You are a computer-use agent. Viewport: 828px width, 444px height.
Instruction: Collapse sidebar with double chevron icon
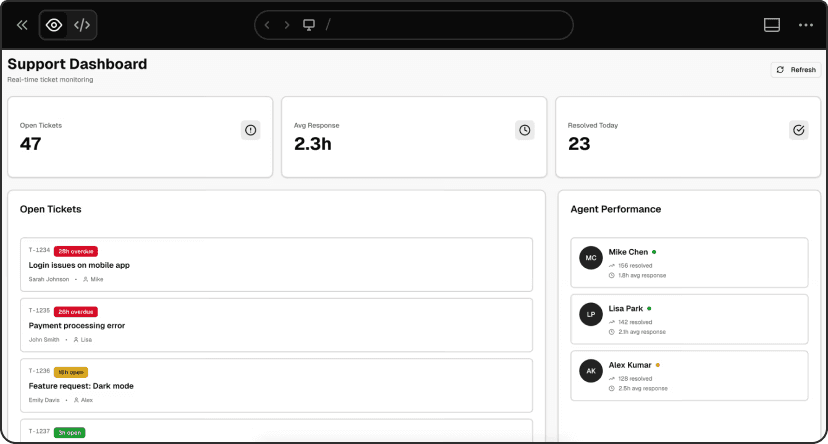22,25
